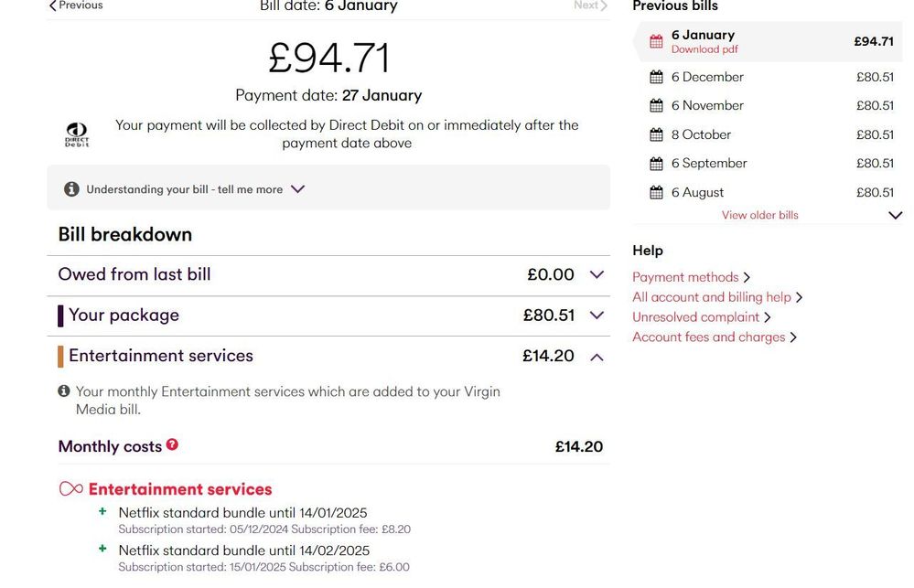The width and height of the screenshot is (914, 588).
Task: Click the info icon beside Understanding your bill
Action: click(71, 188)
